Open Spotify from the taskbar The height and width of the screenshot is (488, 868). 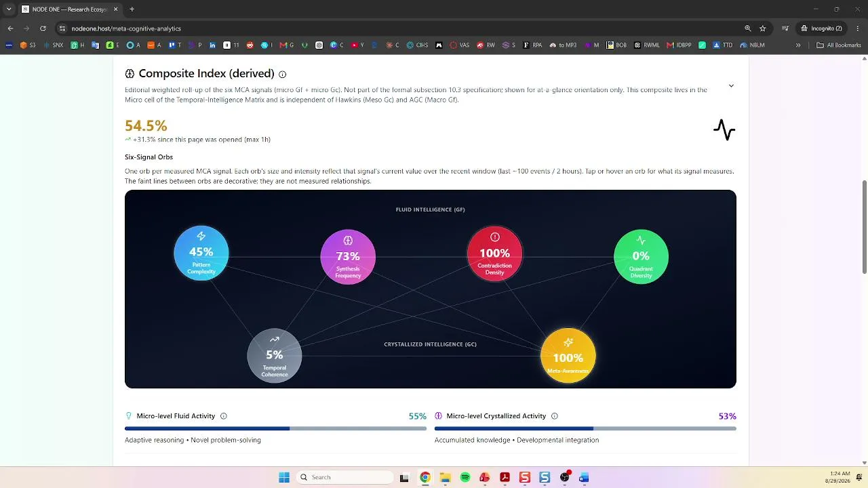pos(465,477)
